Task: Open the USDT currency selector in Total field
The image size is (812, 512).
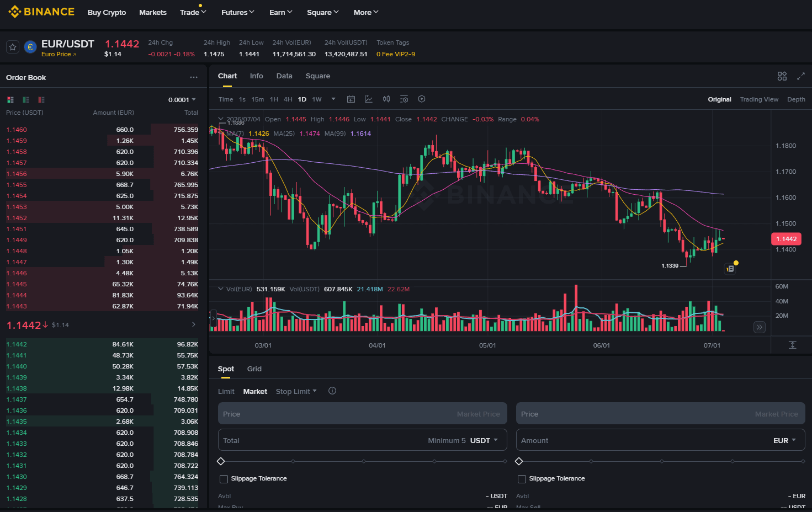Action: coord(484,440)
